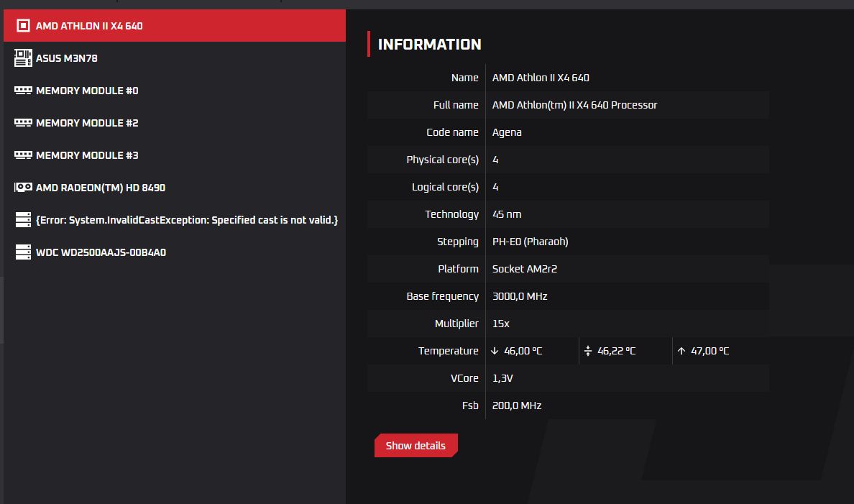
Task: Click the Base frequency label
Action: 442,296
